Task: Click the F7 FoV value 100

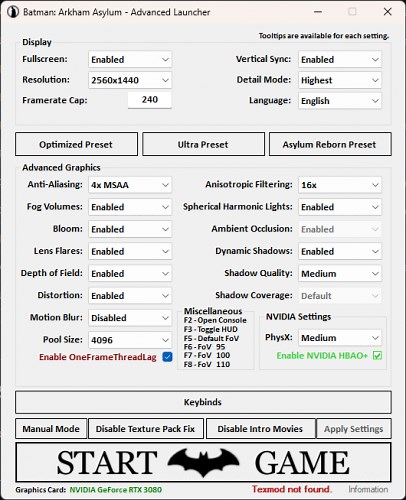Action: point(223,355)
